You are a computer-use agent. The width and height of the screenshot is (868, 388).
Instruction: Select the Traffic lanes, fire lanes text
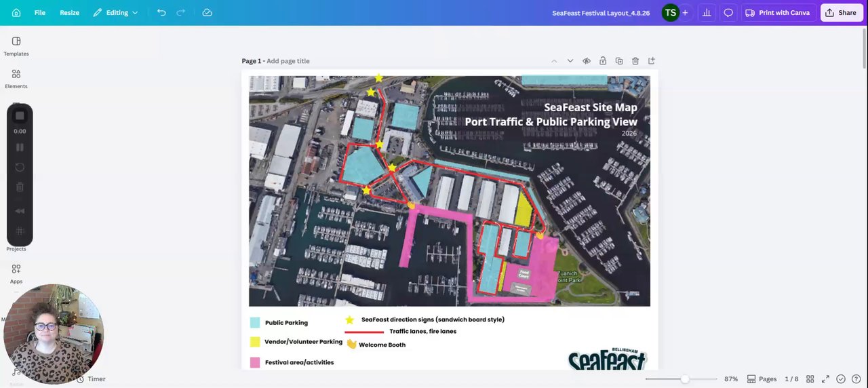point(422,331)
